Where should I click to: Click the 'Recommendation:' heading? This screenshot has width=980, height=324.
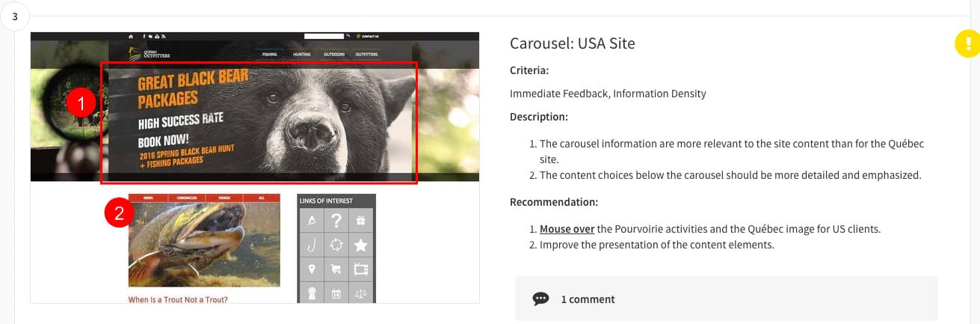[x=554, y=202]
